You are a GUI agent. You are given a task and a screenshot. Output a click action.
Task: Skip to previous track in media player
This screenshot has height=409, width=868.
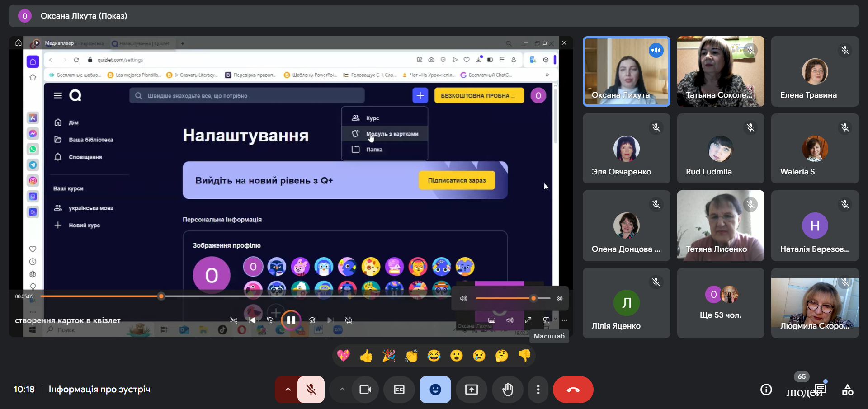coord(252,320)
